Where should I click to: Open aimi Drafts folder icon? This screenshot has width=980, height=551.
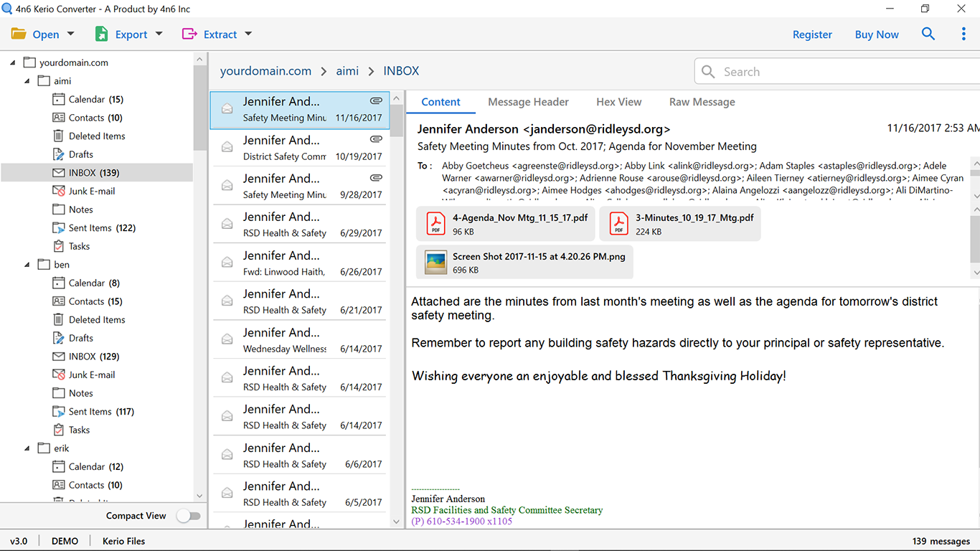click(x=59, y=154)
